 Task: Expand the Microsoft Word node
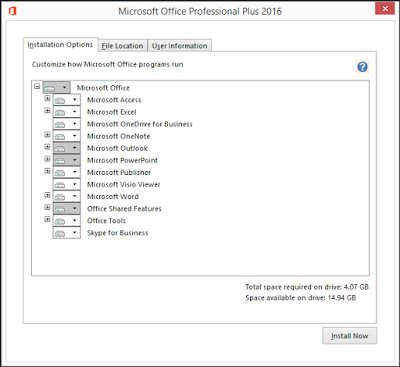47,195
